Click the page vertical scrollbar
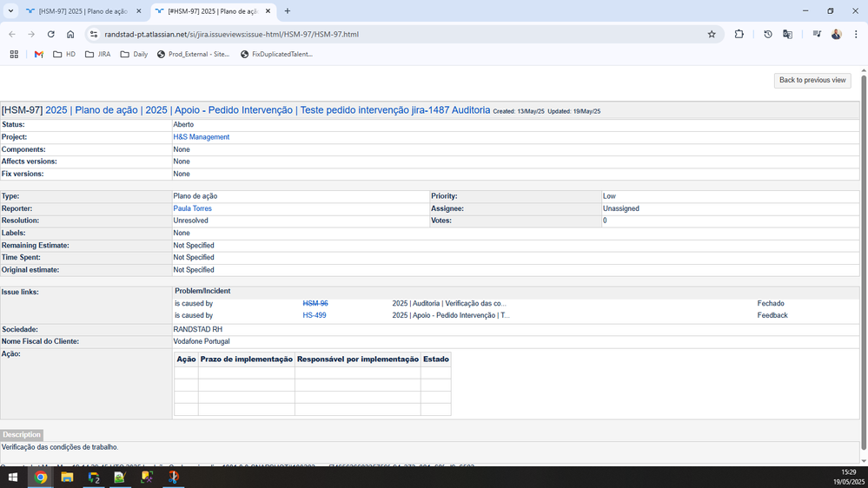868x488 pixels. [864, 263]
